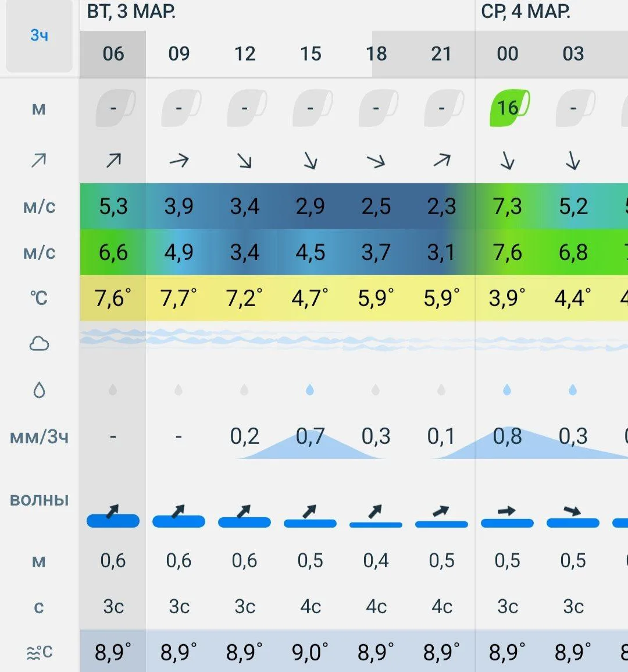
Task: Click the wind direction header arrow icon
Action: pyautogui.click(x=39, y=159)
